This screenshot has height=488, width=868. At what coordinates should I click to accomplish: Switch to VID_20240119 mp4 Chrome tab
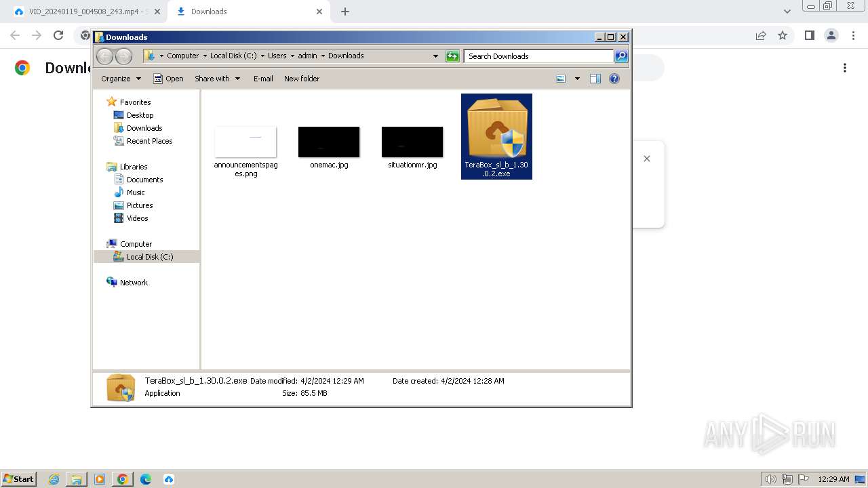(85, 12)
